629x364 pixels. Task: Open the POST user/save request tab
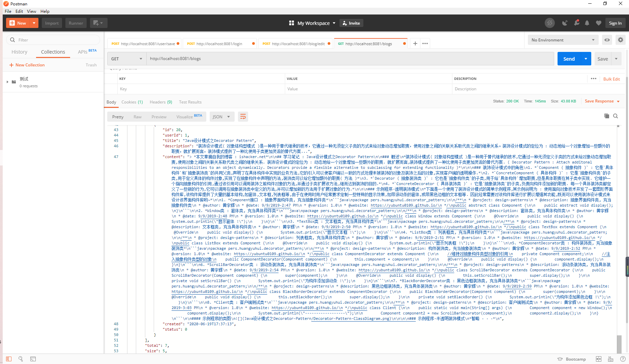tap(145, 43)
